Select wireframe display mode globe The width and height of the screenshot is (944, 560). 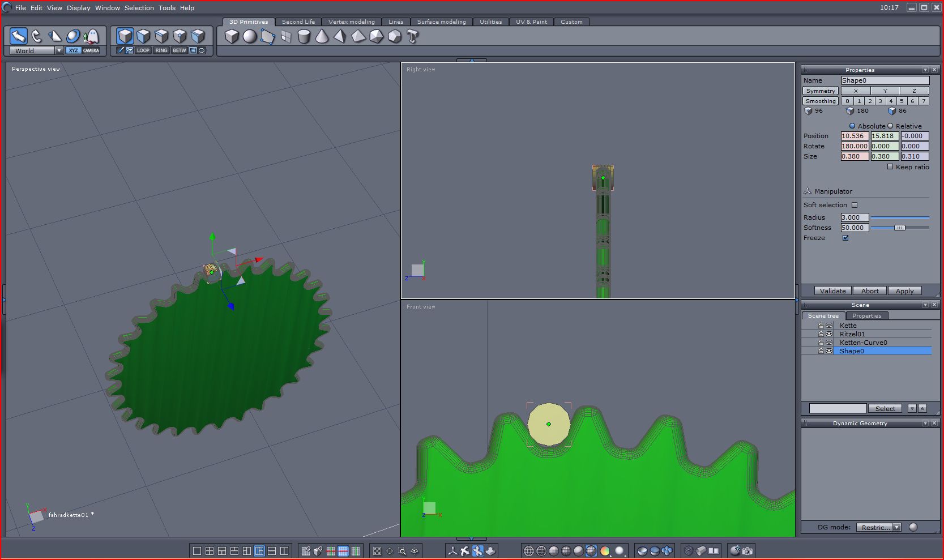tap(529, 551)
